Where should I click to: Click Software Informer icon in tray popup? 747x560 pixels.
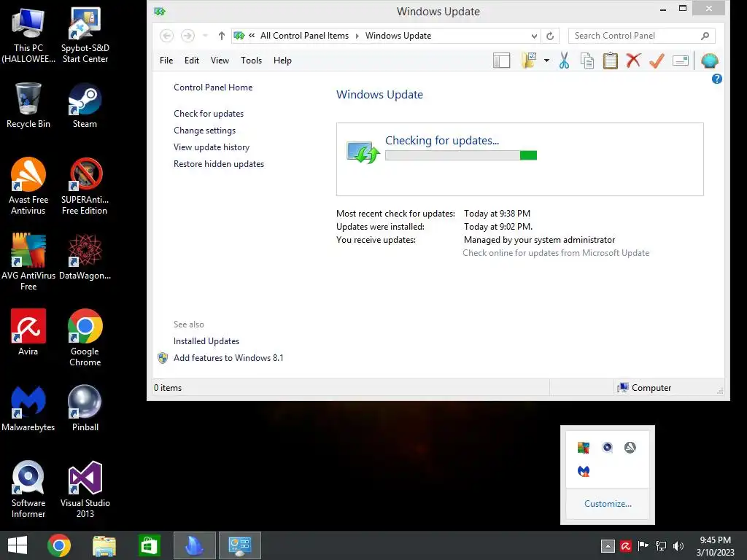607,447
